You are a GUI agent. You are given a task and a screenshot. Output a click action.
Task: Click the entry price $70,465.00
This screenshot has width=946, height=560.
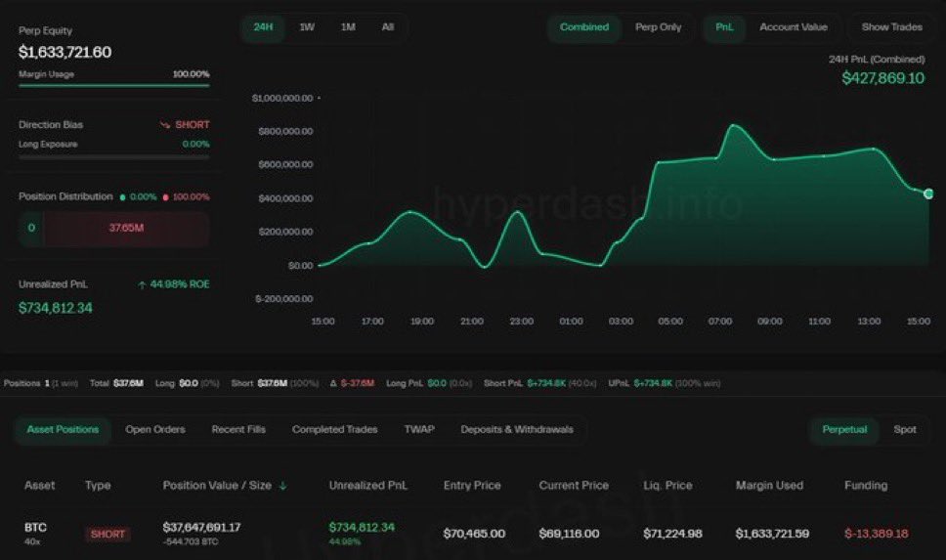pos(474,534)
